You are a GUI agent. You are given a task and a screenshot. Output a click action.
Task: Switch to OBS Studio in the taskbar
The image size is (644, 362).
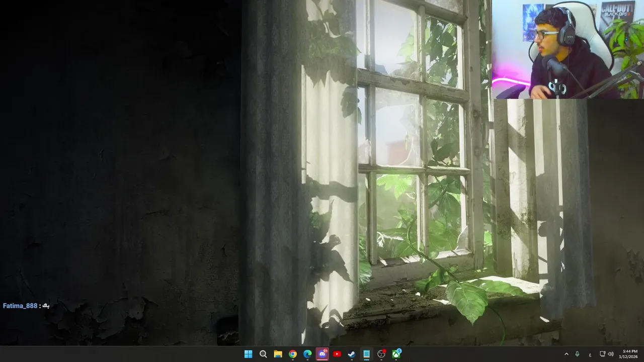click(381, 354)
